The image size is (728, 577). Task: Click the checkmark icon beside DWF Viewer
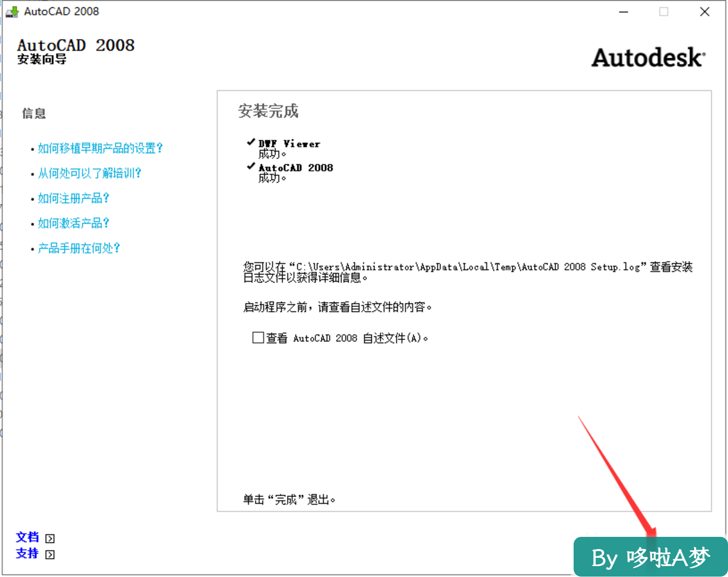[251, 142]
